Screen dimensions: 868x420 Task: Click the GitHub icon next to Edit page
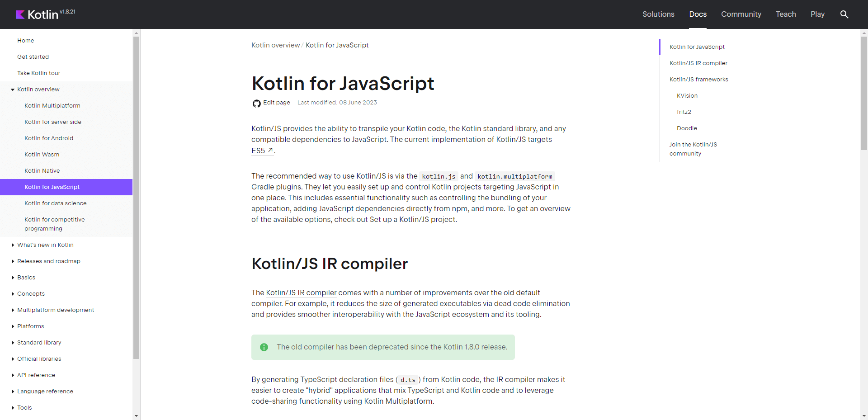tap(256, 103)
